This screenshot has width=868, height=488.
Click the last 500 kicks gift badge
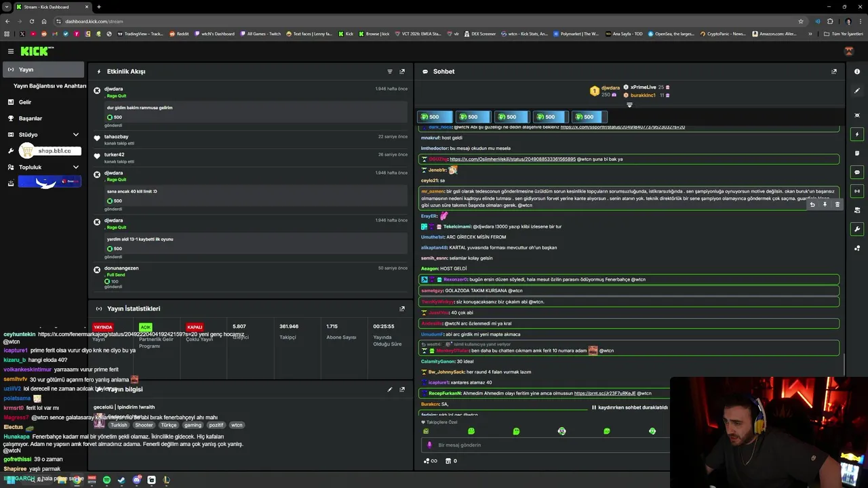tap(589, 117)
